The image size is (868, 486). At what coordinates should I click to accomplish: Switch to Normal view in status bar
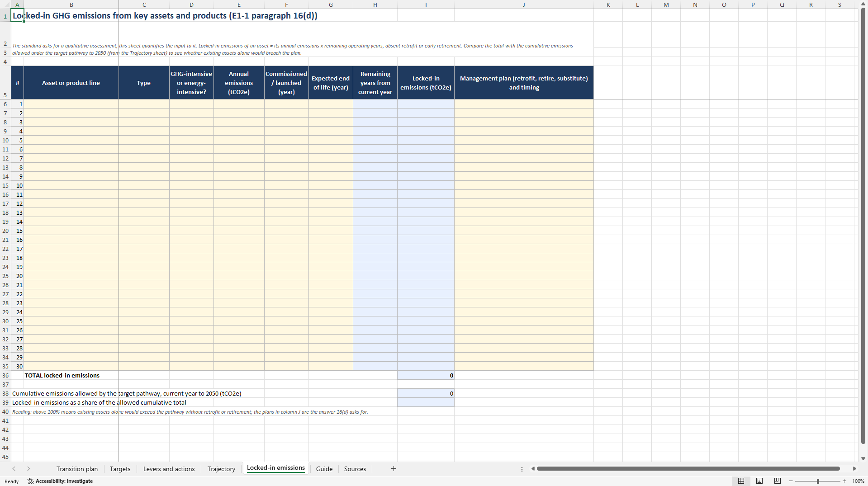pyautogui.click(x=741, y=481)
